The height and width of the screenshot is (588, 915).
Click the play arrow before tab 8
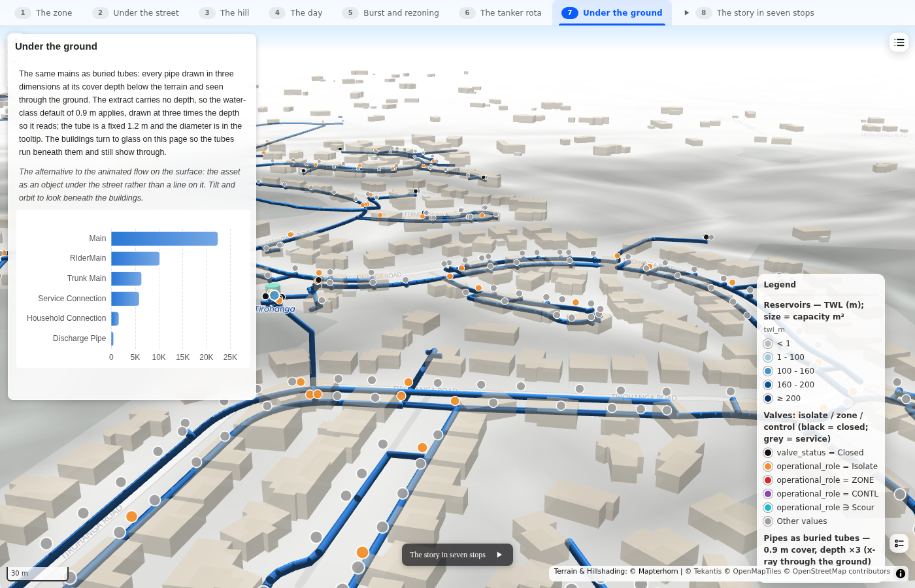(686, 12)
